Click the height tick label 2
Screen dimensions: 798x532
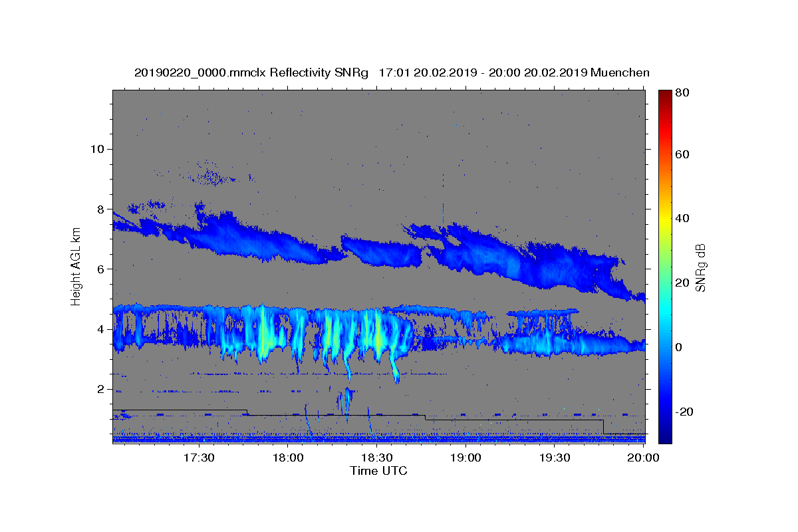(100, 390)
